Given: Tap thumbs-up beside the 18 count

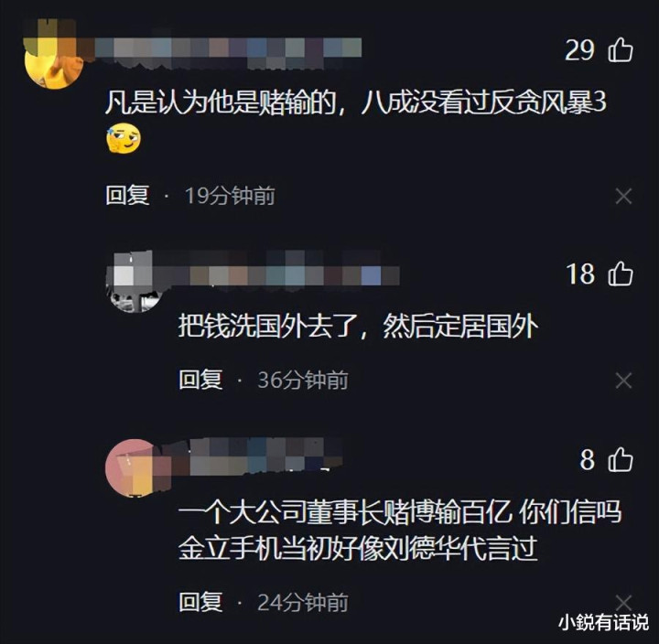Looking at the screenshot, I should pos(621,274).
